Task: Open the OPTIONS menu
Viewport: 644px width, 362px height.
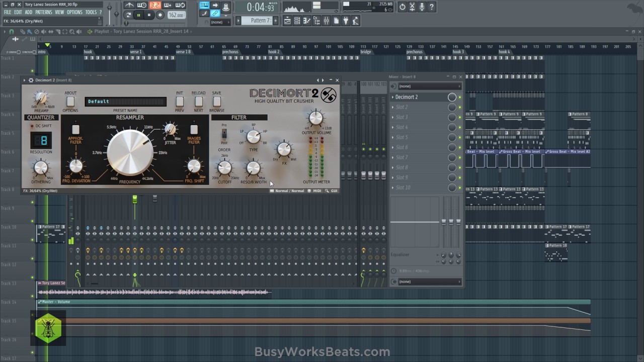Action: pos(74,12)
